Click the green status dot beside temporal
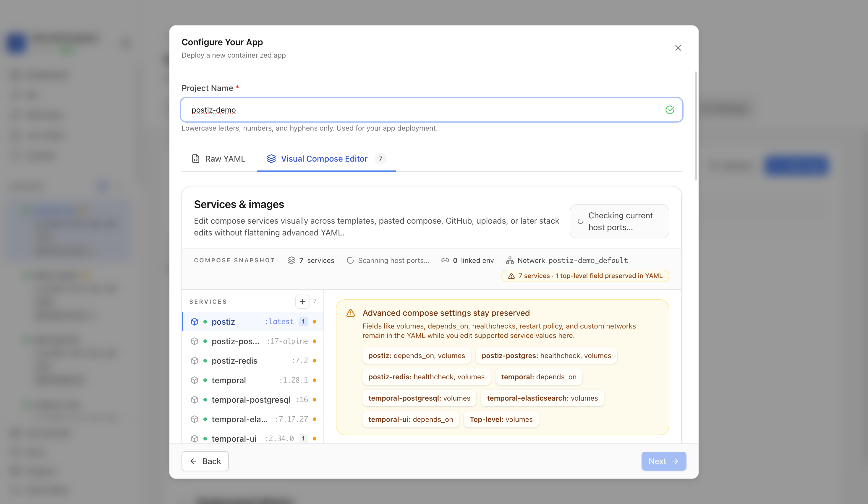Viewport: 868px width, 504px height. 205,380
